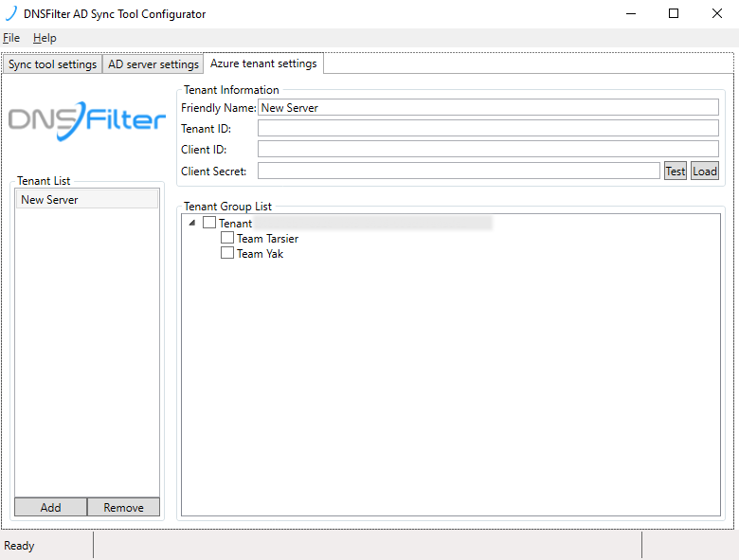Image resolution: width=739 pixels, height=560 pixels.
Task: Check the Team Tarsier checkbox
Action: pos(227,238)
